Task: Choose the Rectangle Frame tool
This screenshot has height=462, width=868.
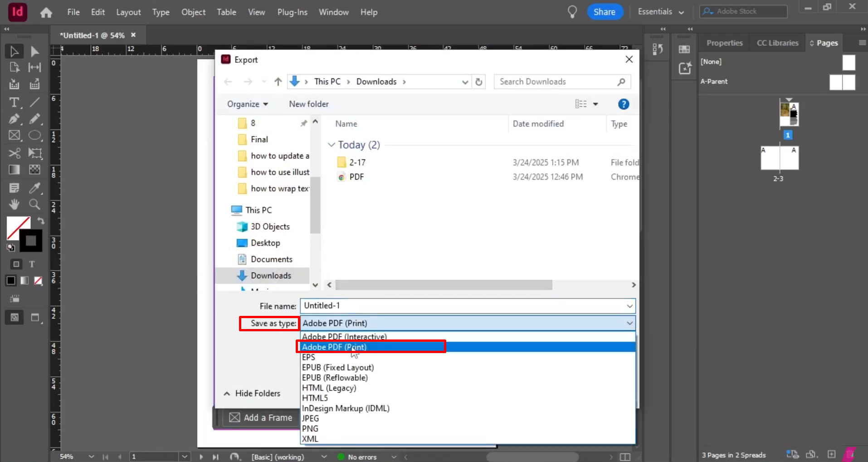Action: [x=14, y=135]
